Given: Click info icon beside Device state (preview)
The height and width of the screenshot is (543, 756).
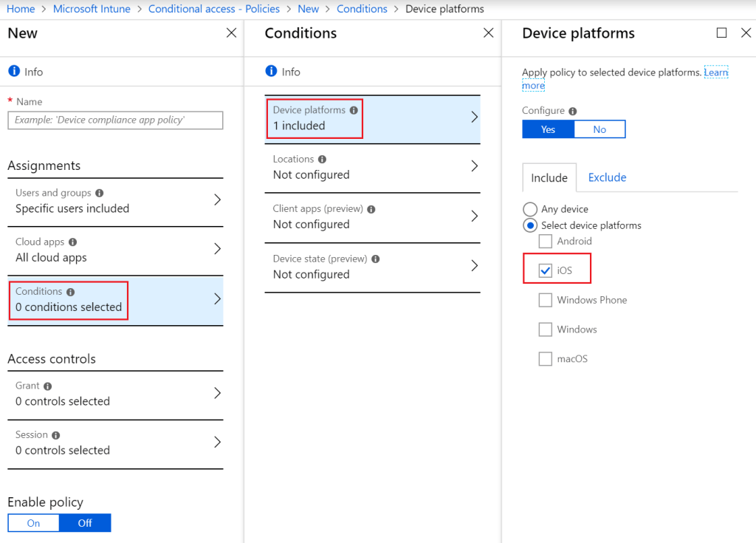Looking at the screenshot, I should coord(376,259).
